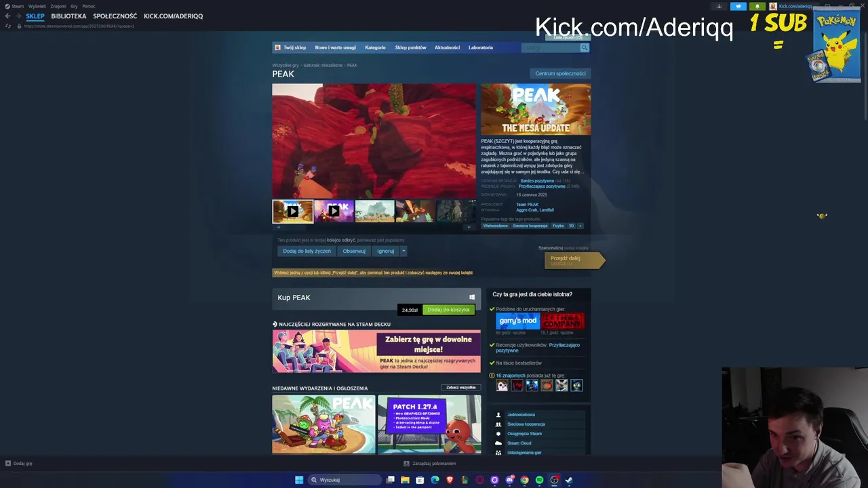The height and width of the screenshot is (488, 868).
Task: Open the SKLEP tab
Action: 35,16
